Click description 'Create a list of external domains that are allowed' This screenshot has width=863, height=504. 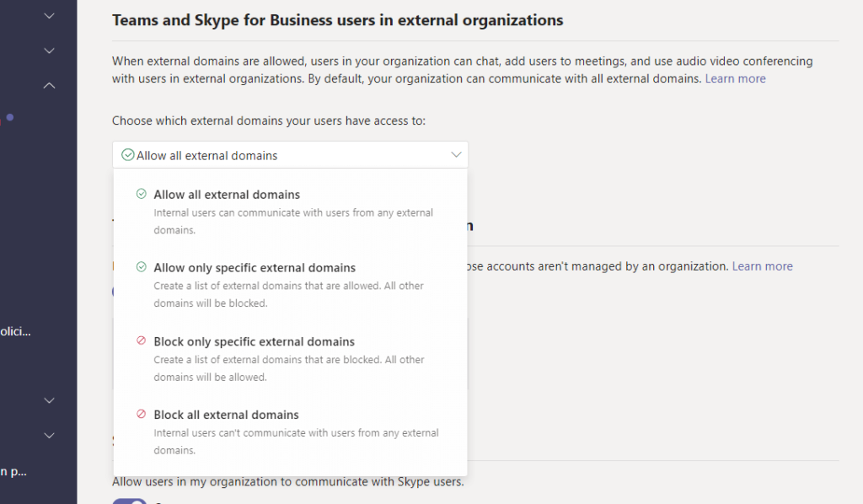288,294
